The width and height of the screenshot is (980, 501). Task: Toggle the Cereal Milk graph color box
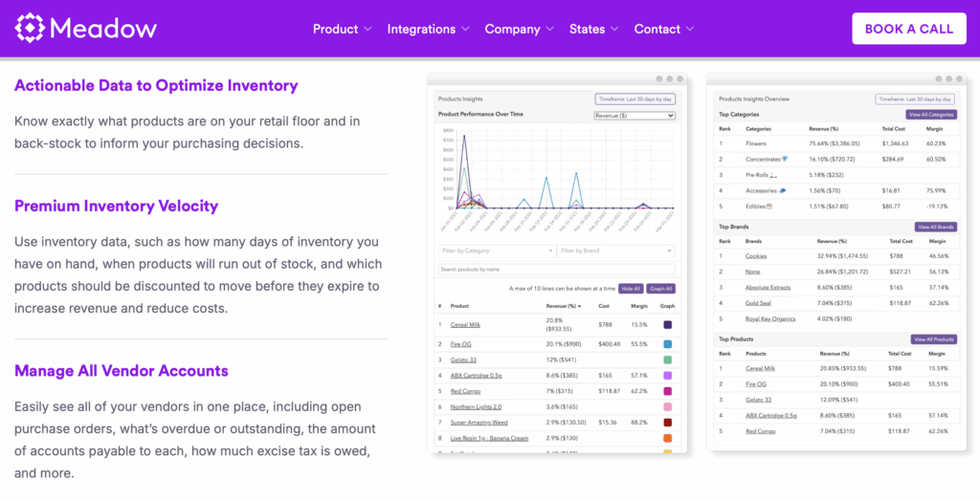(x=667, y=325)
